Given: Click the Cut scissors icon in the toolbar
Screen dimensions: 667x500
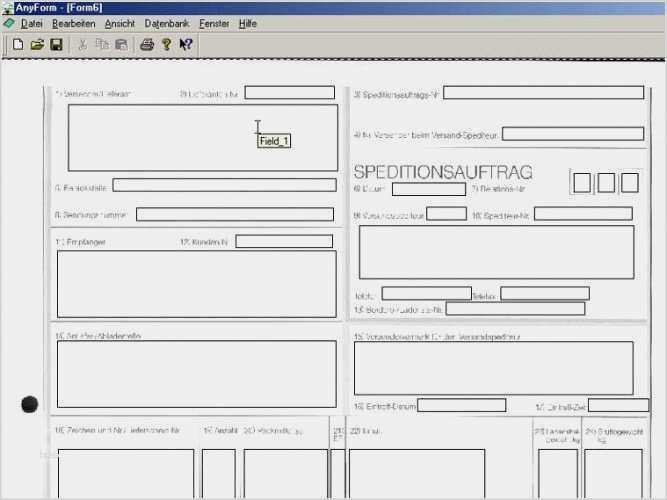Looking at the screenshot, I should click(83, 44).
